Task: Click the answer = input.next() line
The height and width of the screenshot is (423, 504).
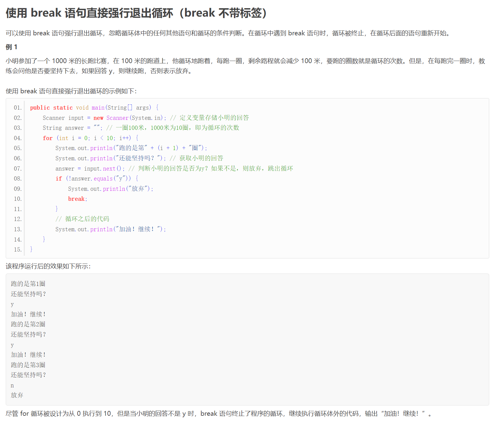Action: [x=174, y=168]
